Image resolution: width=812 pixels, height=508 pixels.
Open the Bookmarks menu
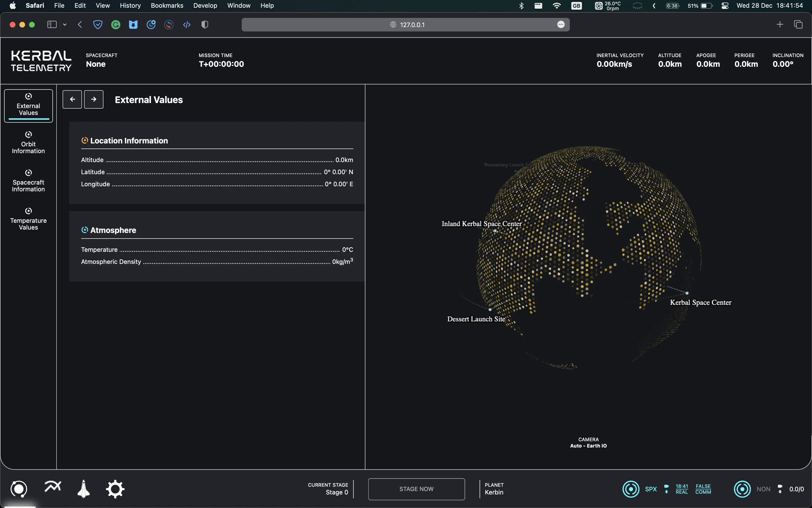point(167,6)
